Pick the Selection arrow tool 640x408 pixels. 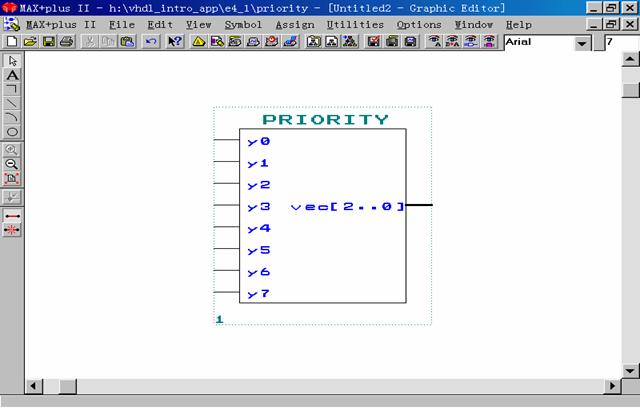click(12, 61)
